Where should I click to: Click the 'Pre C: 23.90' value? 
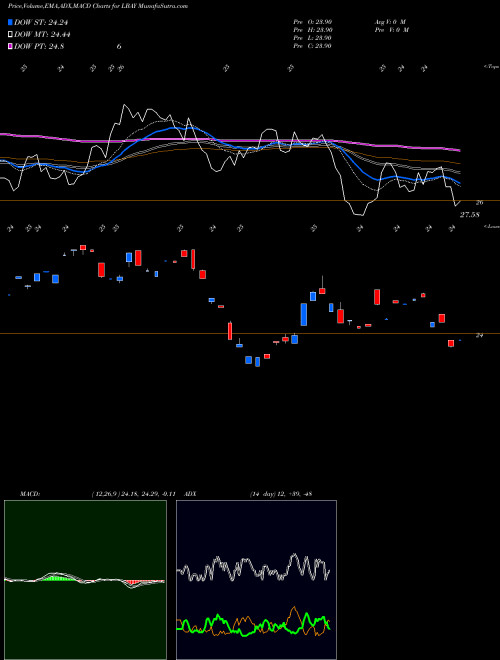click(x=312, y=46)
